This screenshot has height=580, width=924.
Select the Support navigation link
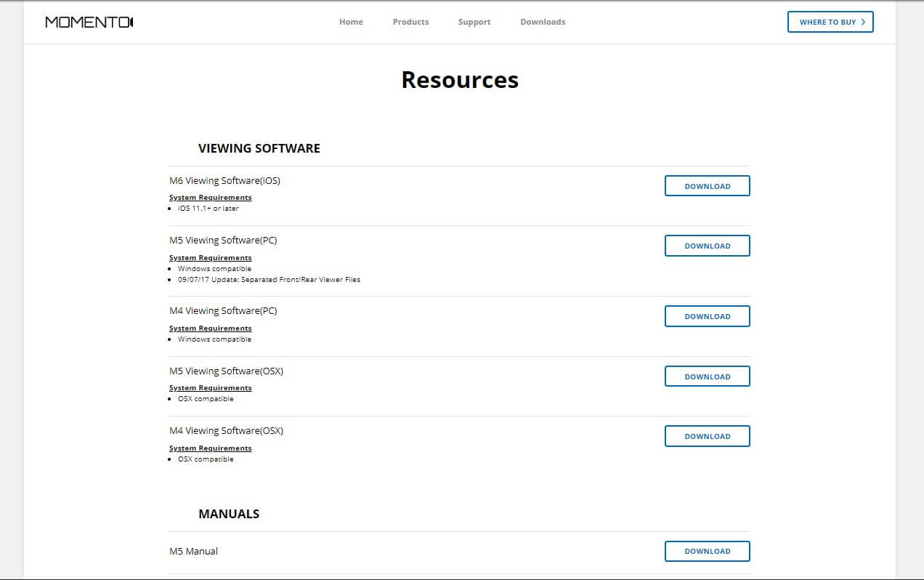[x=474, y=22]
